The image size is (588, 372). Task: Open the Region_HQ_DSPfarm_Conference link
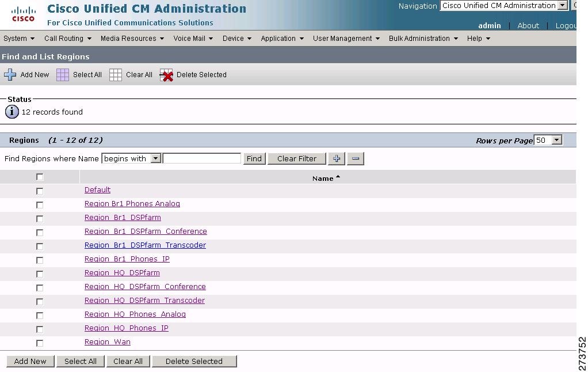pyautogui.click(x=145, y=287)
